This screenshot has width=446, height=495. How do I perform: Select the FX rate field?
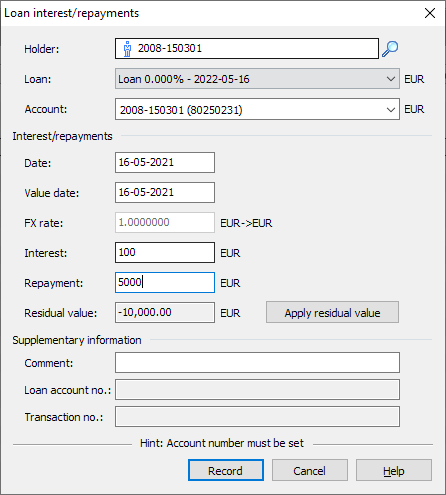click(x=165, y=223)
